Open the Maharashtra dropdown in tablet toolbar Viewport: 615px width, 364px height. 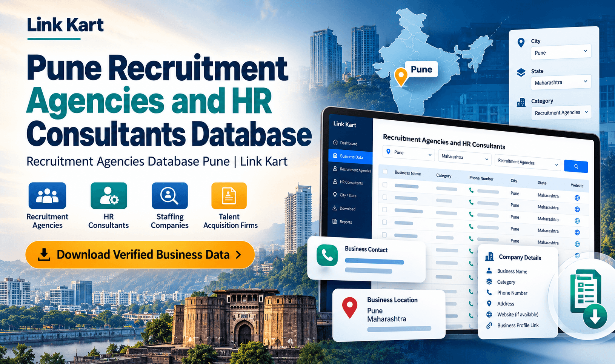[x=464, y=157]
